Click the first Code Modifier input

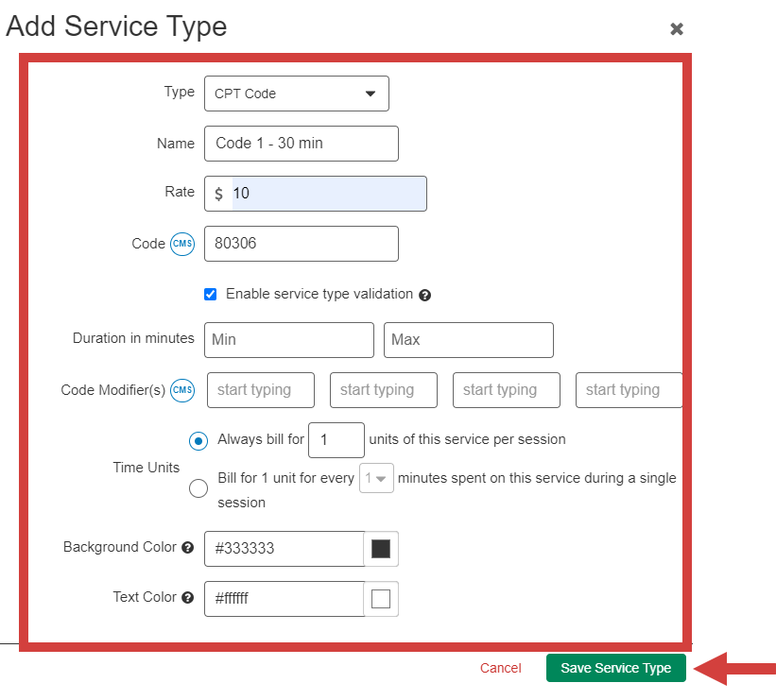click(x=261, y=390)
